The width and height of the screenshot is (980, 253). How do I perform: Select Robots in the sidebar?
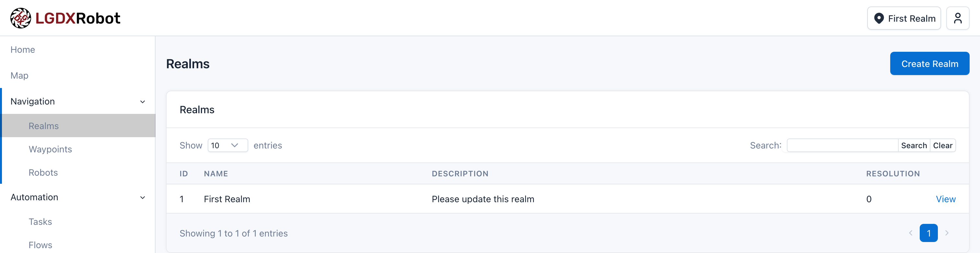[43, 172]
